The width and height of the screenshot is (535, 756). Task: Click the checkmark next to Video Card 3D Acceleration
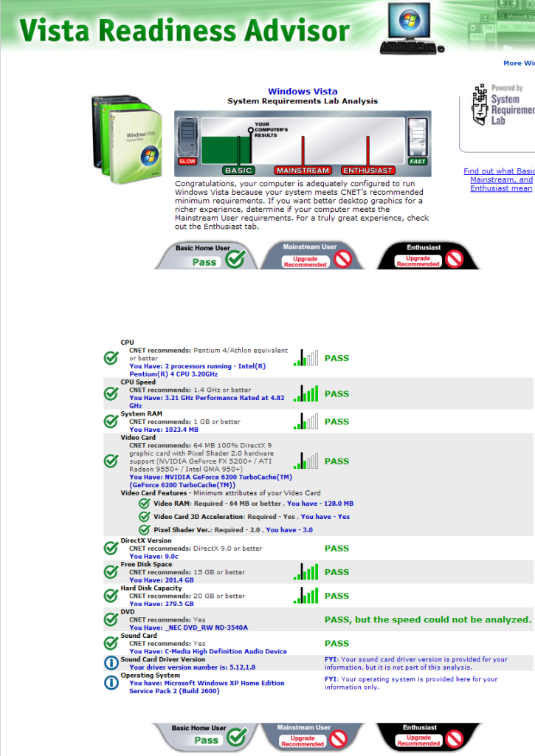(x=144, y=516)
